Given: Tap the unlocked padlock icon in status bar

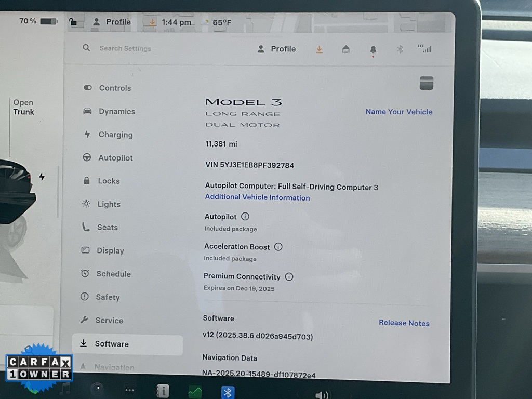Looking at the screenshot, I should pyautogui.click(x=74, y=22).
